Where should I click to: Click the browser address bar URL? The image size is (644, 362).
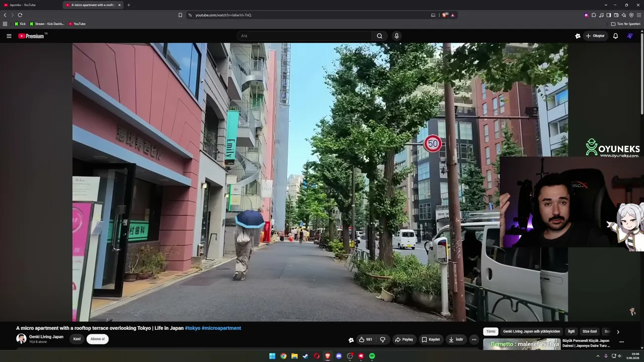click(x=223, y=15)
